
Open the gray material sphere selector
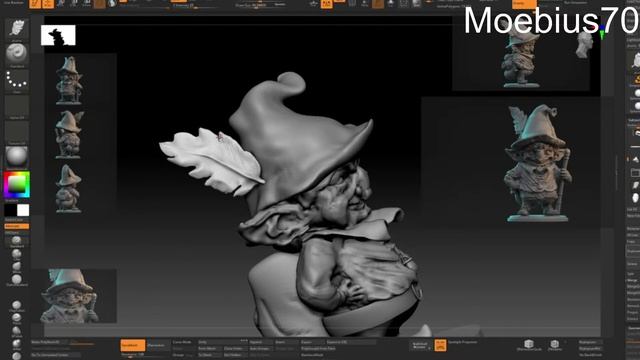coord(17,156)
